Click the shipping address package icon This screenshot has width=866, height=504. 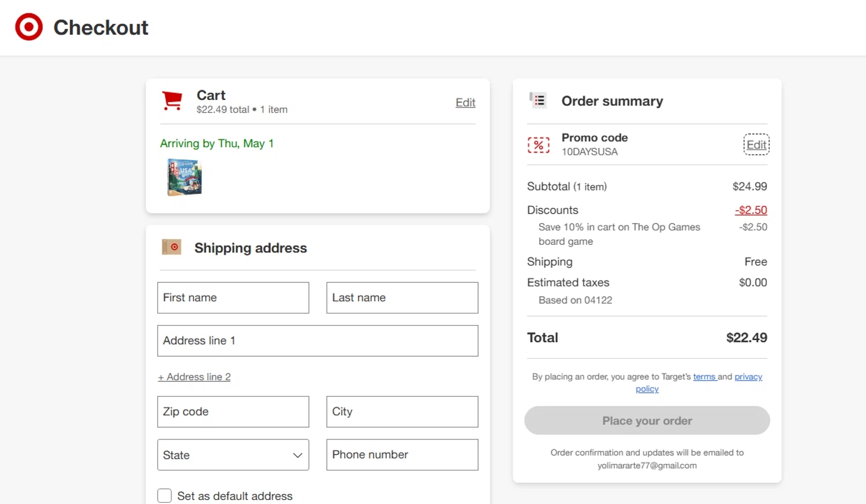[x=171, y=247]
